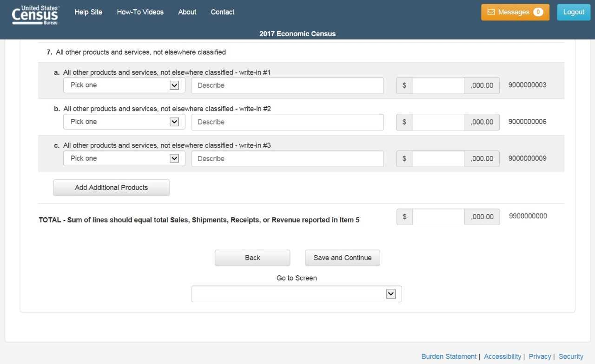Open the Go to Screen dropdown

(x=297, y=294)
